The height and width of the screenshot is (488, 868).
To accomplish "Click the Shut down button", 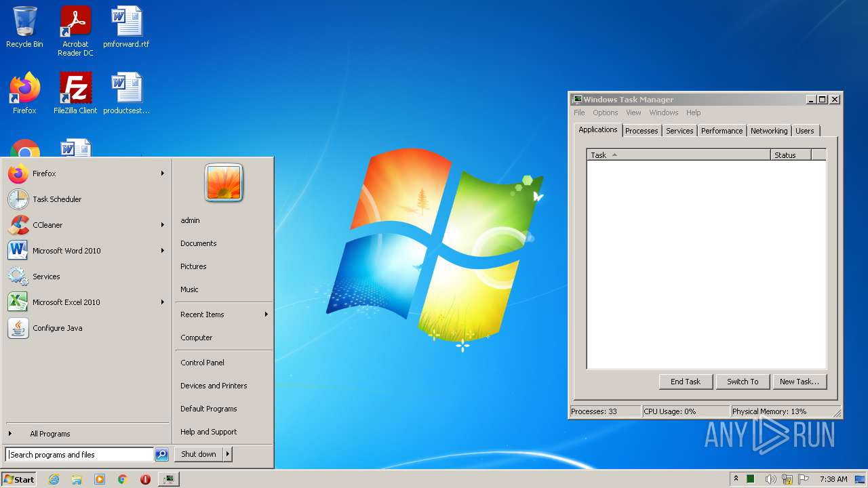I will pyautogui.click(x=199, y=454).
